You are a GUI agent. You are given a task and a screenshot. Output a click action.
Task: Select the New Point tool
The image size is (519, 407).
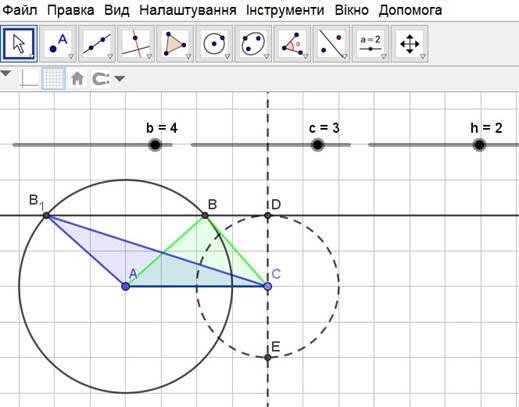tap(58, 44)
